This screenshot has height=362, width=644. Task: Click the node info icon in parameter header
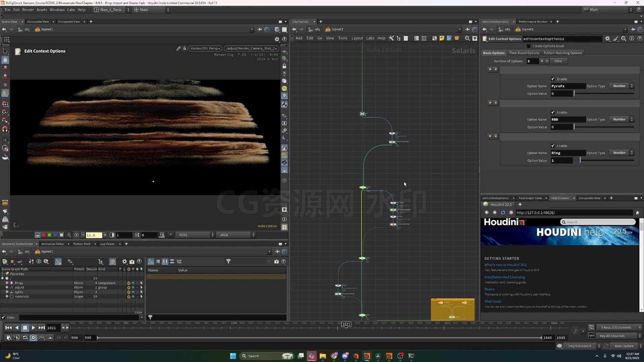pyautogui.click(x=632, y=39)
